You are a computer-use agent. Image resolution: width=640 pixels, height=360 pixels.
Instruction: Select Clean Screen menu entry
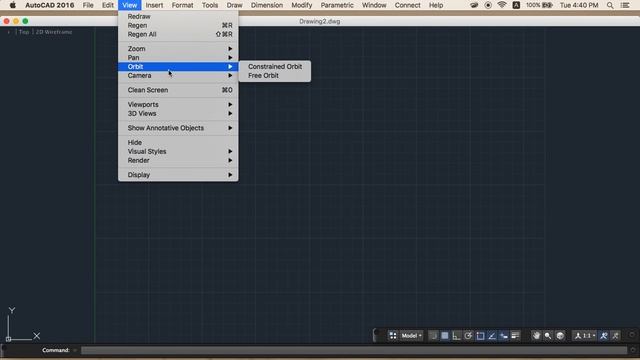[178, 90]
